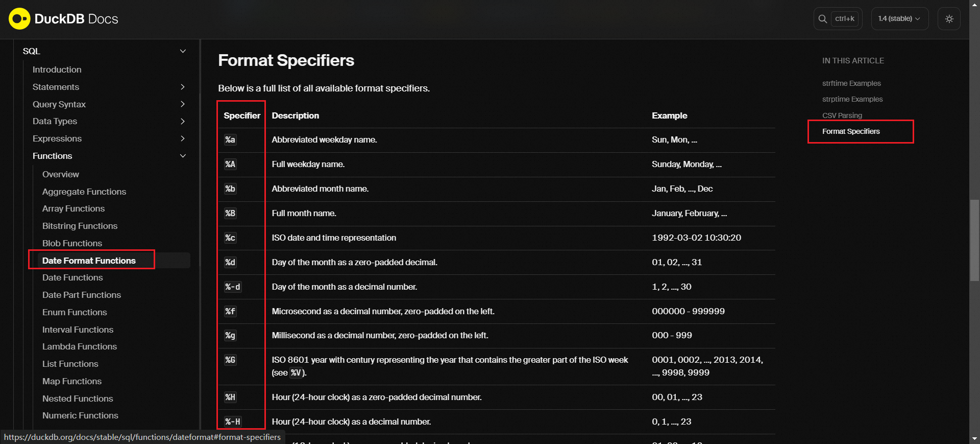The image size is (980, 444).
Task: Go to Lambda Functions page
Action: 79,346
